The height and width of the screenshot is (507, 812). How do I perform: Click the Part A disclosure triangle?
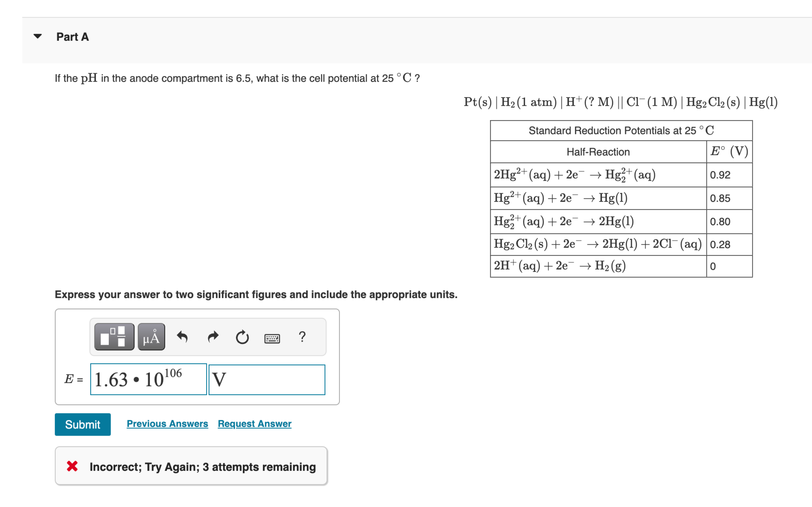tap(38, 36)
